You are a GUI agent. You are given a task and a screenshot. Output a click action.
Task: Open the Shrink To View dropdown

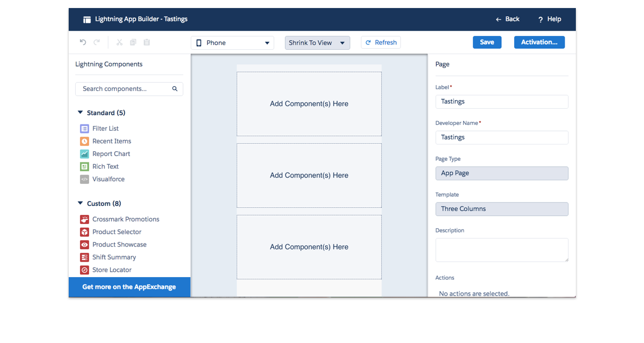tap(317, 43)
